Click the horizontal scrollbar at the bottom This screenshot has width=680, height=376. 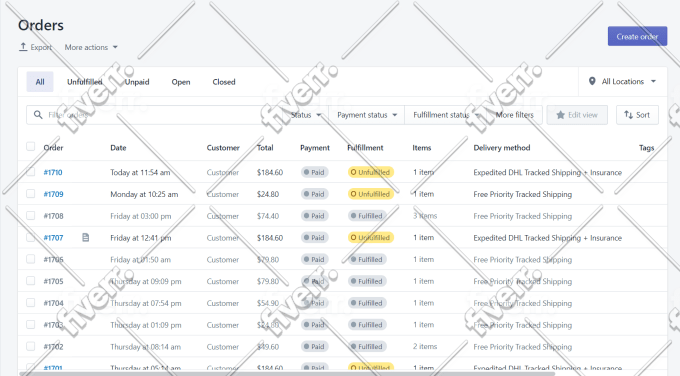pos(286,373)
